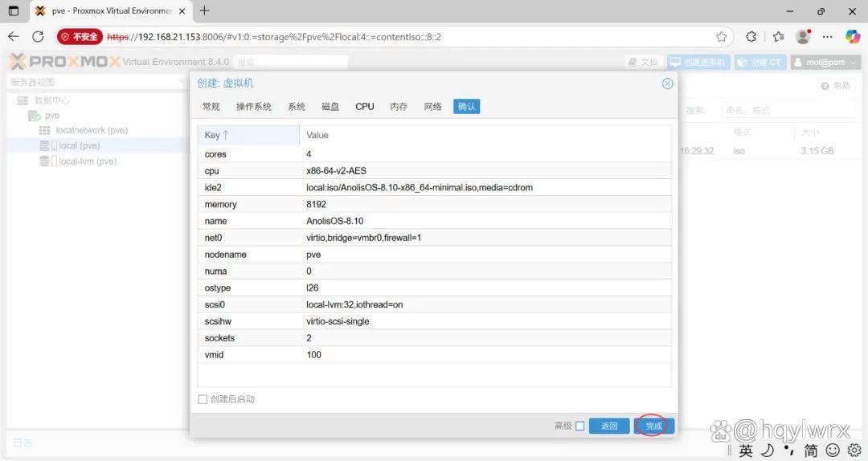
Task: Click the 返回 back button
Action: pos(609,426)
